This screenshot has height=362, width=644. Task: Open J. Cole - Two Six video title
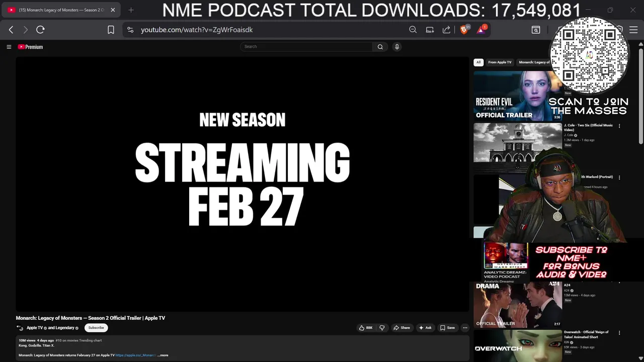588,127
